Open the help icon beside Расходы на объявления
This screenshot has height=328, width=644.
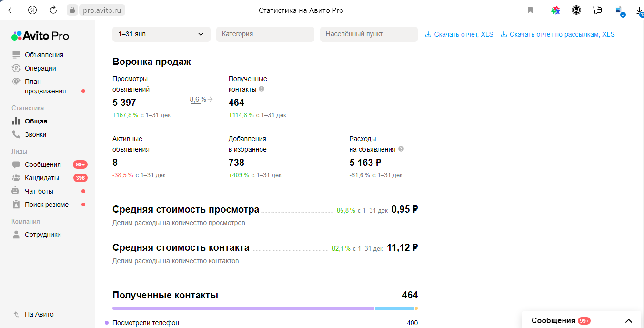pyautogui.click(x=401, y=149)
